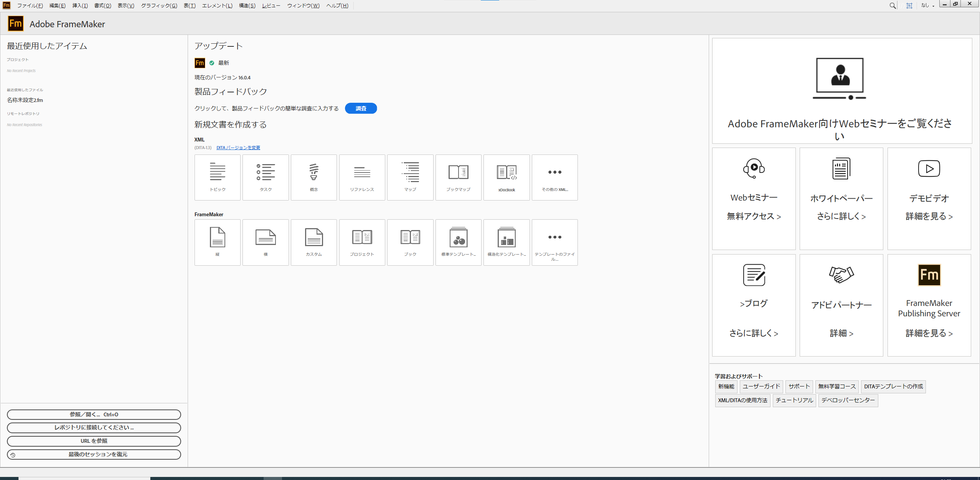The image size is (980, 480).
Task: Open the グラフィック(G) menu
Action: (x=159, y=5)
